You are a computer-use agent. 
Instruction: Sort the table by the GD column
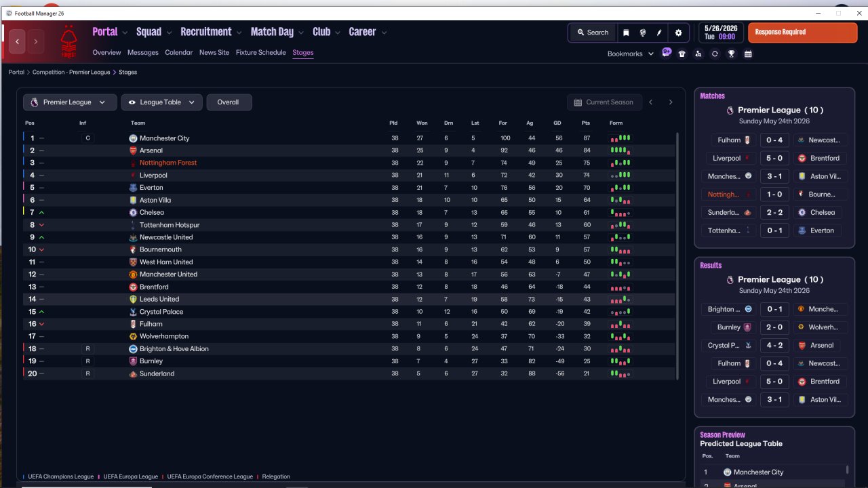[x=557, y=123]
